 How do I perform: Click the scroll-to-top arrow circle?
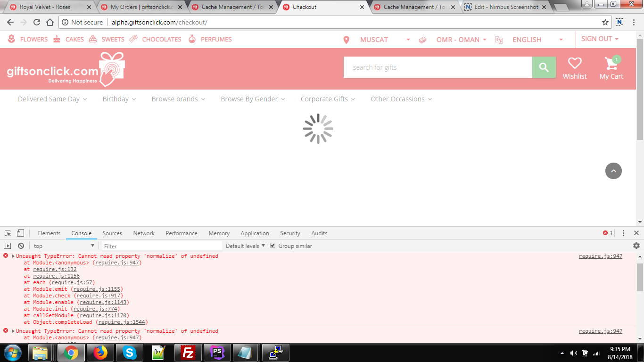(613, 171)
